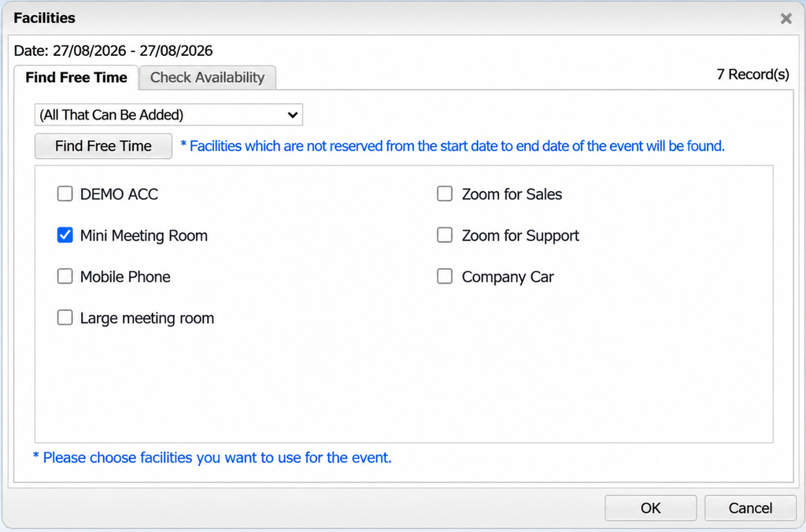
Task: Click the Company Car label text
Action: click(508, 277)
